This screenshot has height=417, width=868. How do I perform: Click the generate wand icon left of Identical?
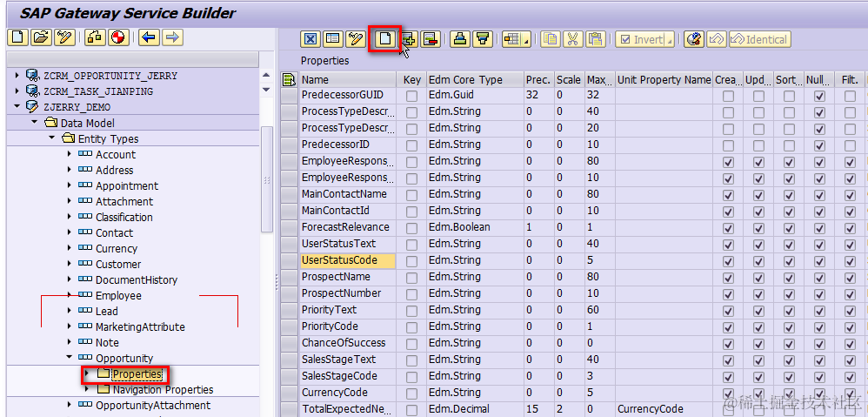[x=694, y=39]
